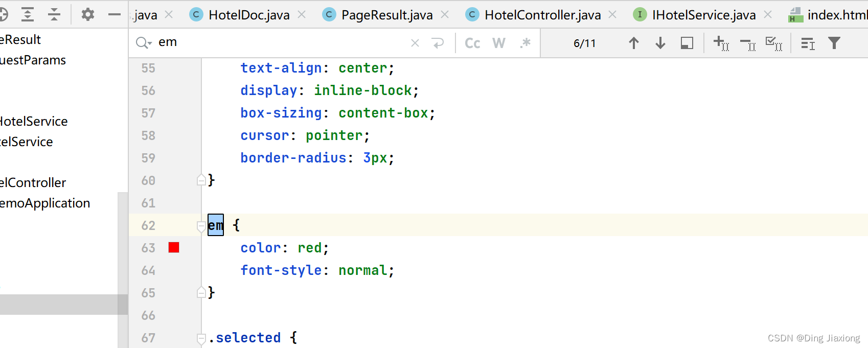Screen dimensions: 868x348
Task: Select the item ending in emoApplication
Action: [45, 203]
